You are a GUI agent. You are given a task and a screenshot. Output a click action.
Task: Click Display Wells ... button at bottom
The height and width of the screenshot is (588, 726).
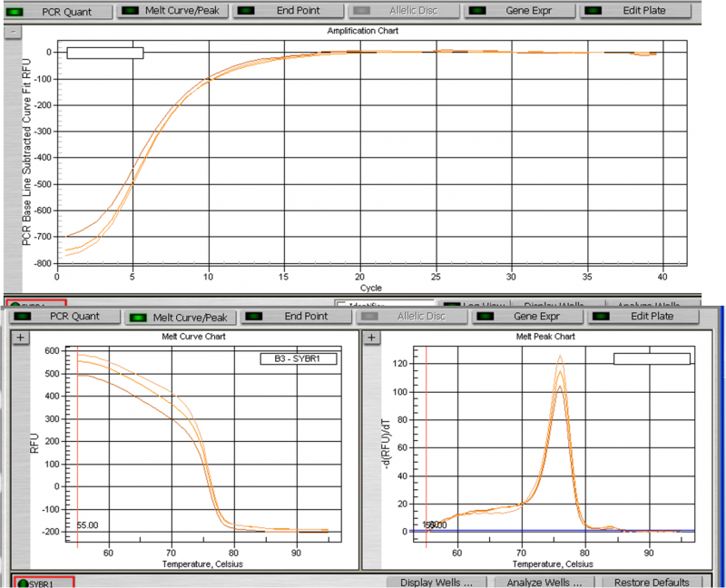(x=437, y=583)
